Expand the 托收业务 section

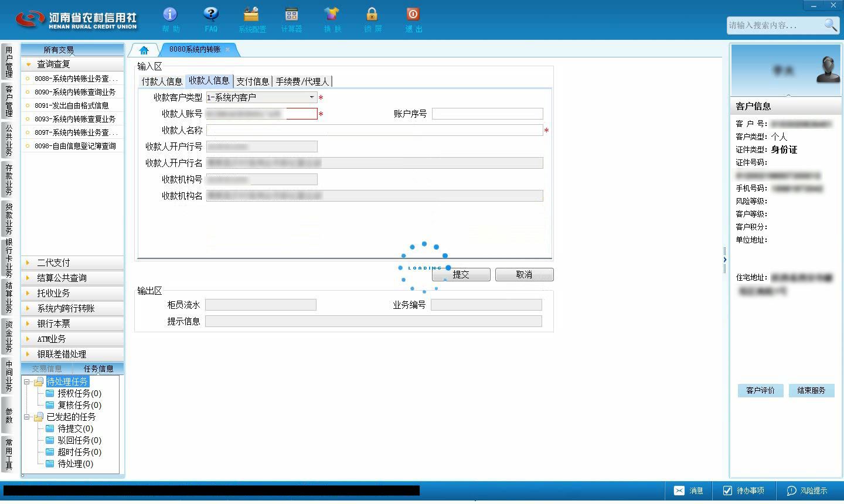73,293
